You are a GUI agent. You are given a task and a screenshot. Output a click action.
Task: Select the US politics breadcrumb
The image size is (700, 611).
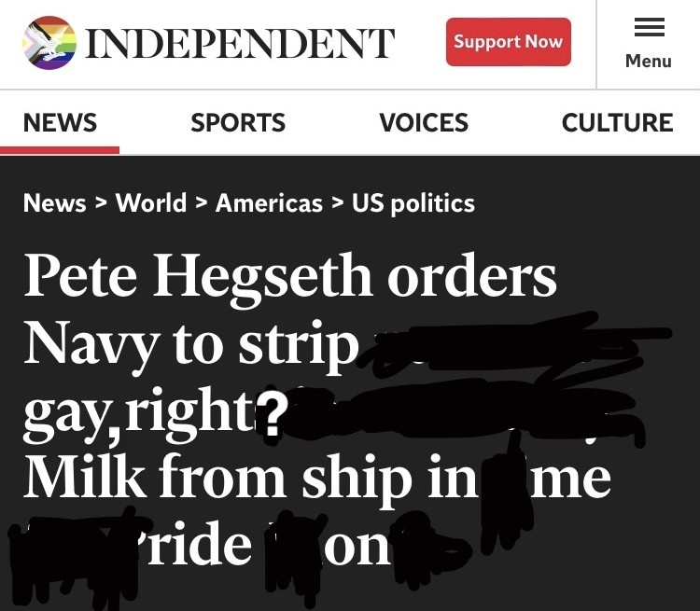tap(413, 202)
